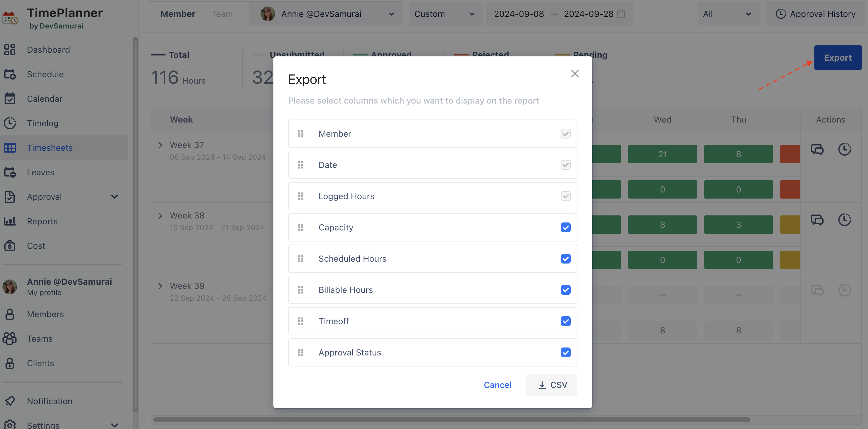Download the report as CSV
The image size is (868, 429).
point(552,385)
